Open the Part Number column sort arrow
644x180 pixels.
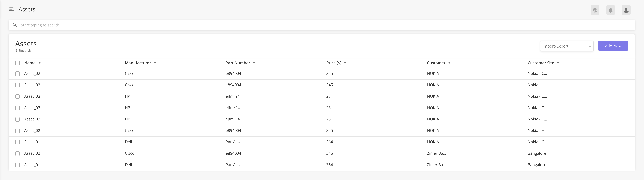click(254, 63)
